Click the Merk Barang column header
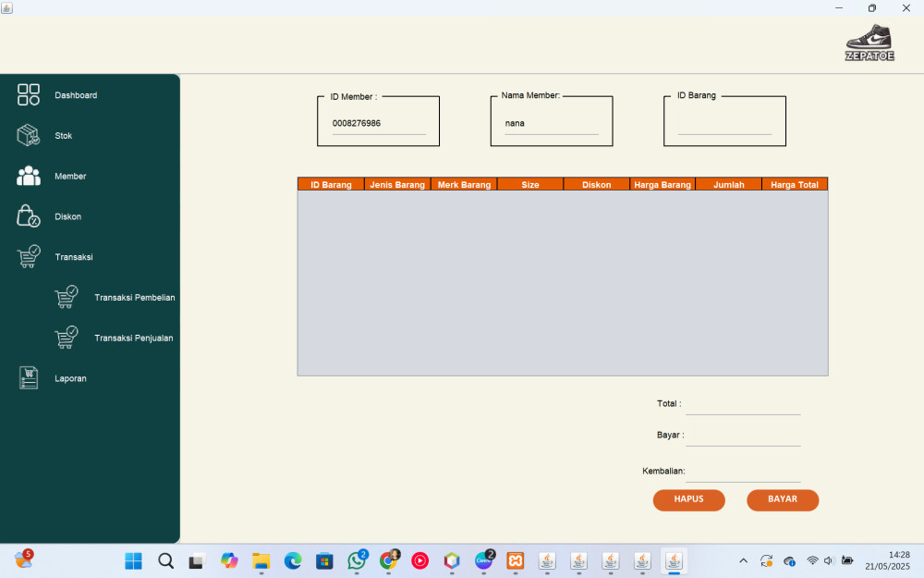 coord(464,184)
